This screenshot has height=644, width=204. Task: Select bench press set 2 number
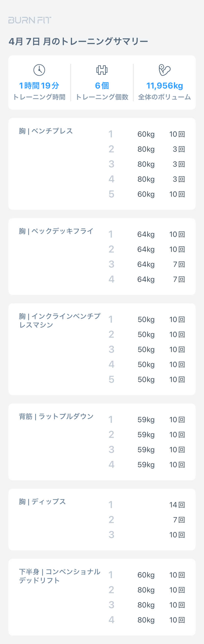click(111, 149)
